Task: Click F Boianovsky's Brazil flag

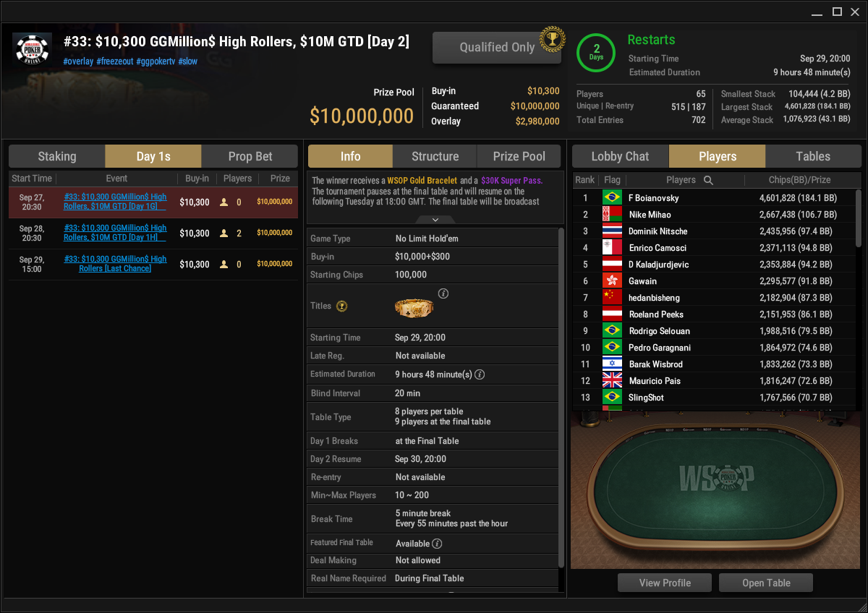Action: 612,197
